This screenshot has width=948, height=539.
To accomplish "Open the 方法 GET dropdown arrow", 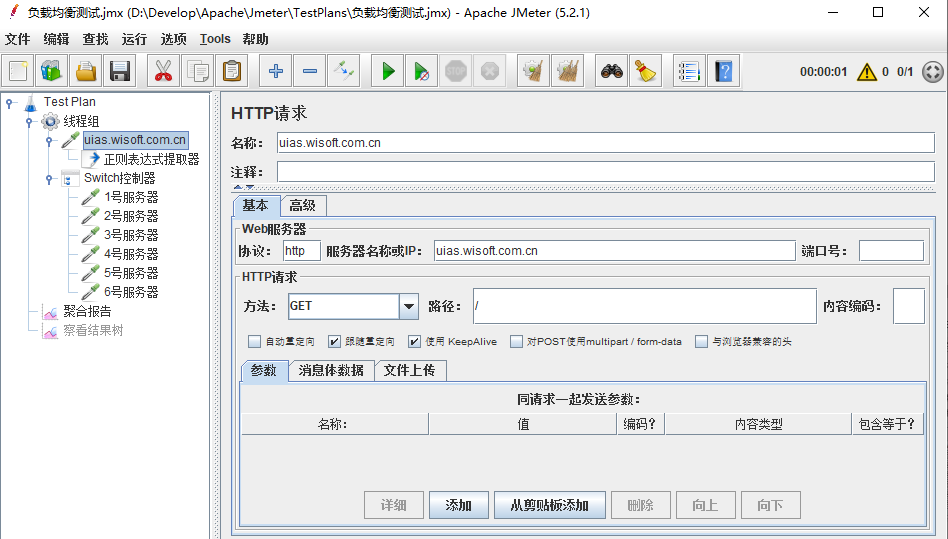I will (x=409, y=306).
